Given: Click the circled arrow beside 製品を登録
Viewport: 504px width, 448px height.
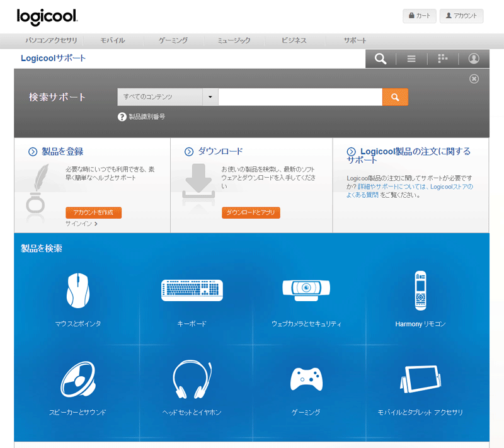Looking at the screenshot, I should 33,152.
